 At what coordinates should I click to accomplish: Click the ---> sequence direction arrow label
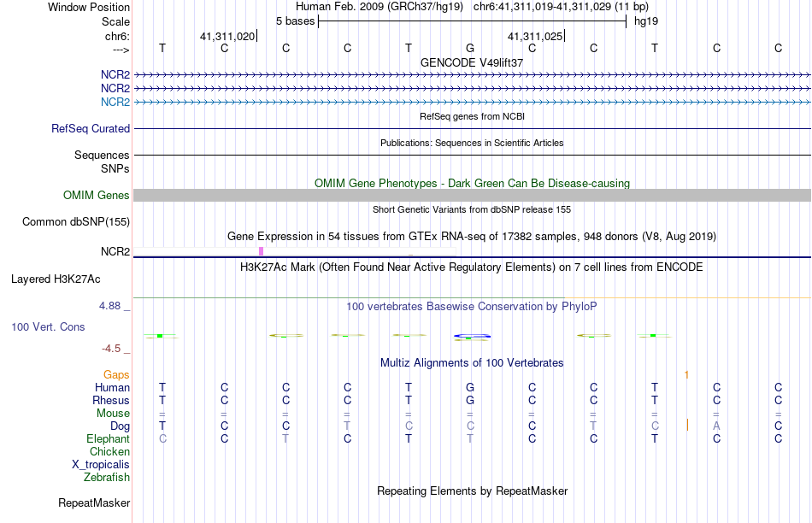[x=121, y=50]
